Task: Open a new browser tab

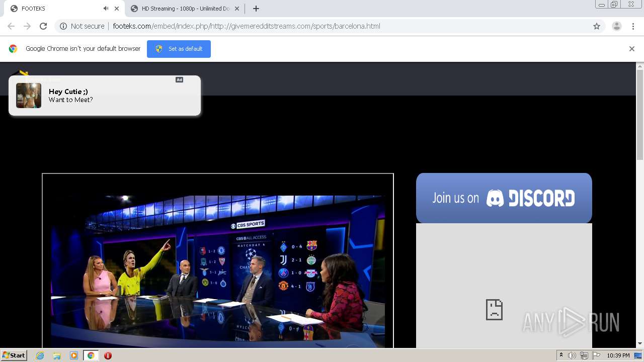Action: pos(256,9)
